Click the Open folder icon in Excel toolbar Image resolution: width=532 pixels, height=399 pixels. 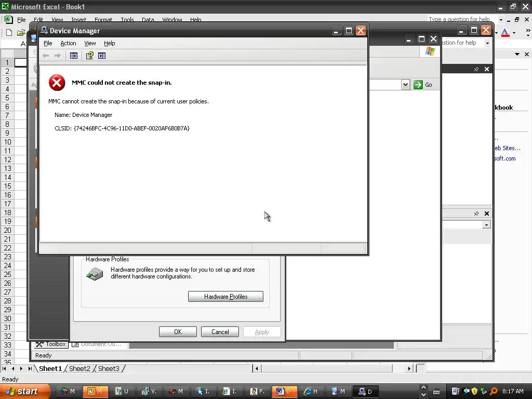pos(21,33)
